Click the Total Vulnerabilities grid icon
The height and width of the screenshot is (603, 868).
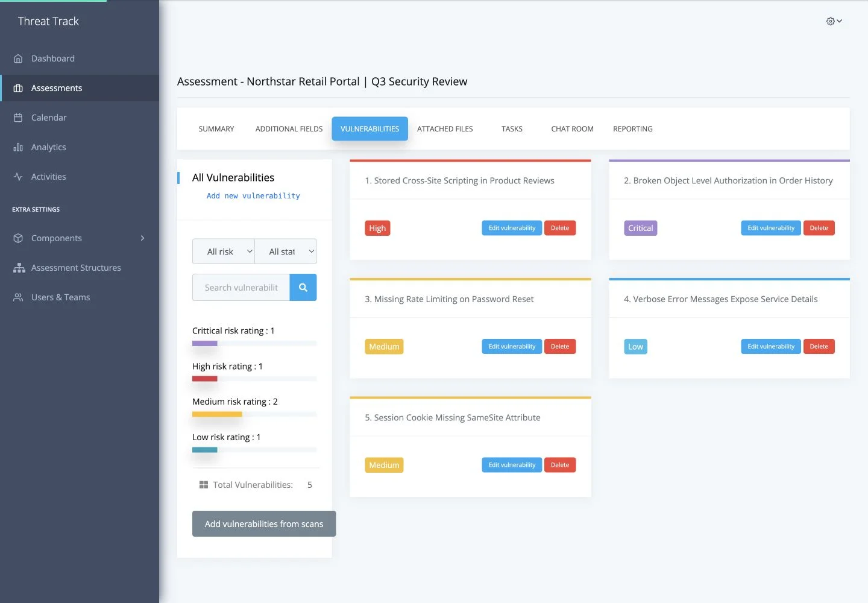204,485
